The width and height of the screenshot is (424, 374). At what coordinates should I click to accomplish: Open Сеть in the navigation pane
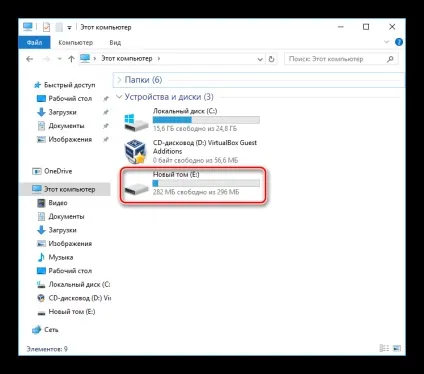pos(51,330)
